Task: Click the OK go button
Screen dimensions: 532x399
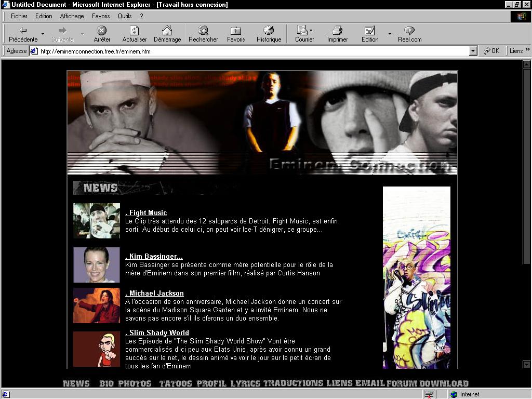Action: [x=491, y=51]
